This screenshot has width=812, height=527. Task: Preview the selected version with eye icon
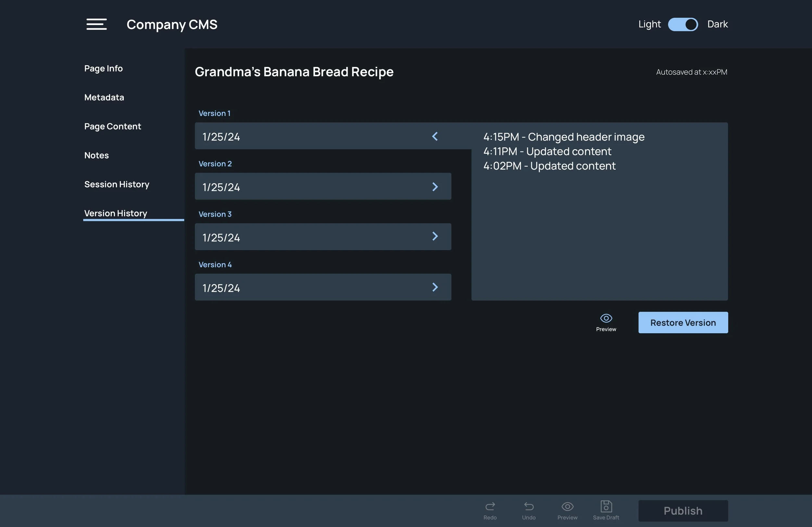pos(606,318)
